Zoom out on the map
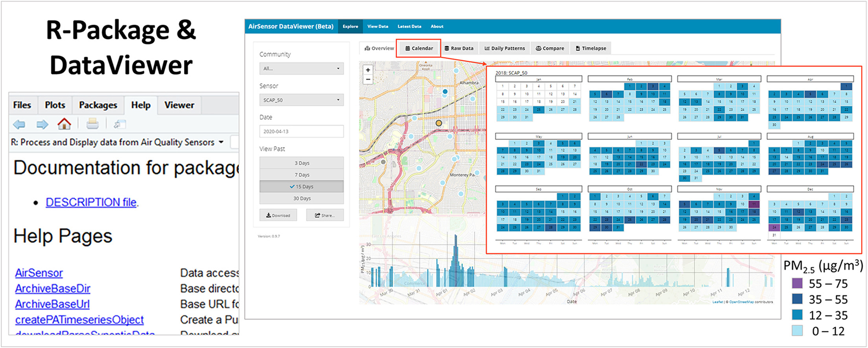This screenshot has height=348, width=868. coord(368,80)
